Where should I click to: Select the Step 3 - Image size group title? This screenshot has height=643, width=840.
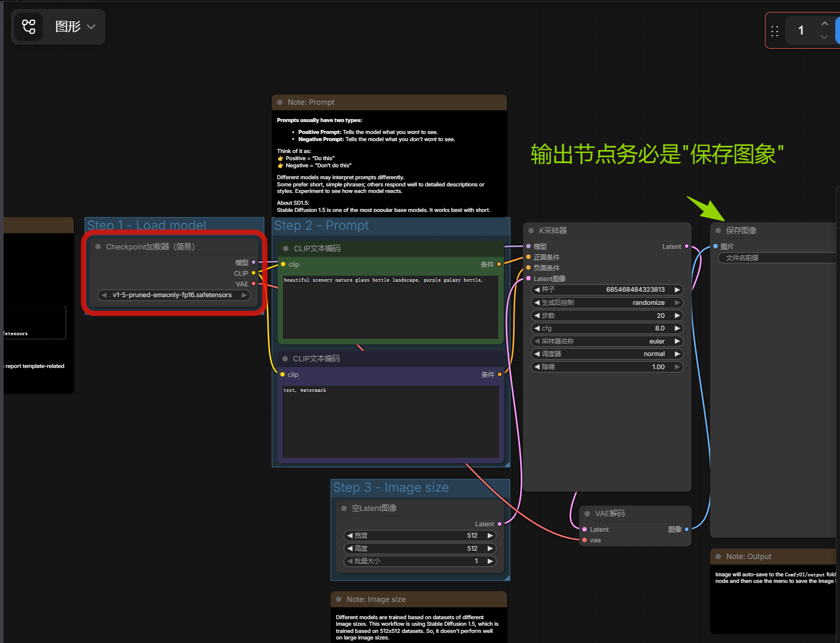click(x=391, y=488)
